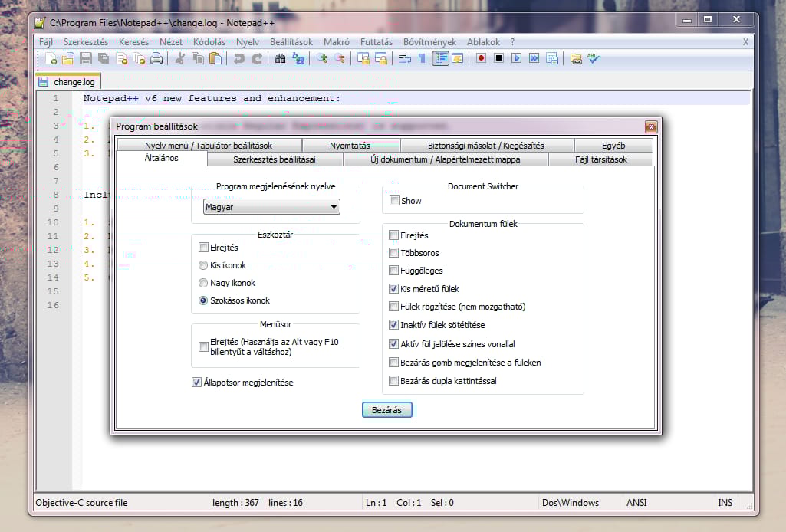Click the Indent guide toolbar icon
Viewport: 786px width, 532px height.
coord(440,58)
